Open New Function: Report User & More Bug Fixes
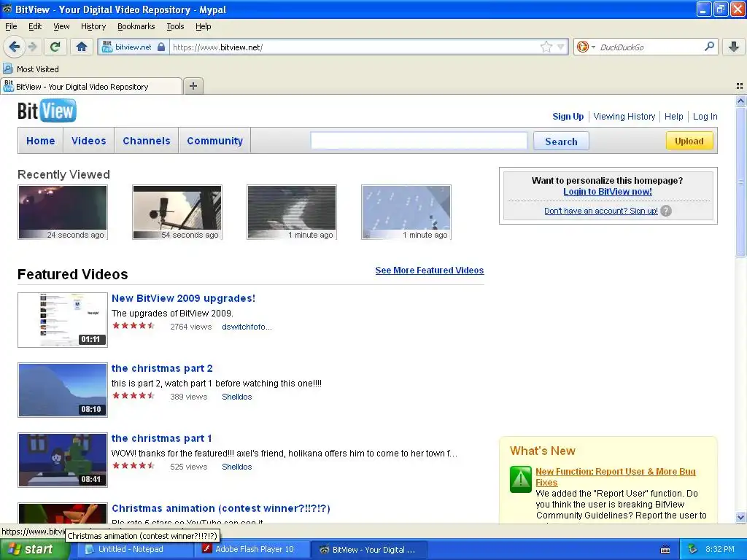Screen dimensions: 747x560 coord(615,477)
